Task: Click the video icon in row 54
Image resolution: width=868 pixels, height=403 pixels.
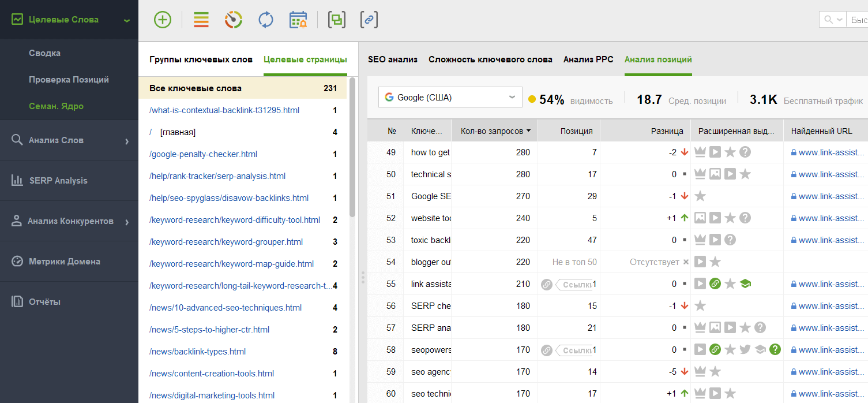Action: pyautogui.click(x=700, y=262)
